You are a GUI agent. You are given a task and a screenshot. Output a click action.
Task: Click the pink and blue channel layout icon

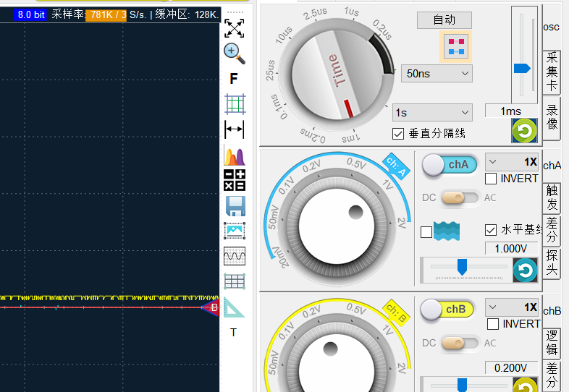tap(456, 47)
